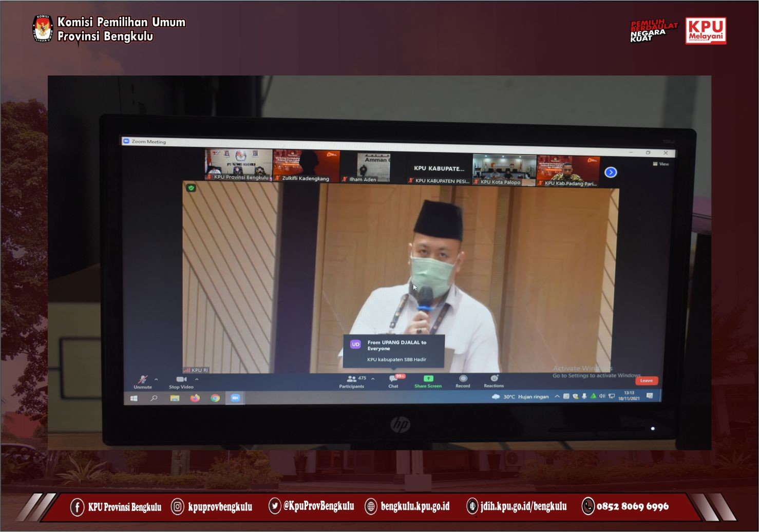Open the Windows Start menu

tap(134, 398)
